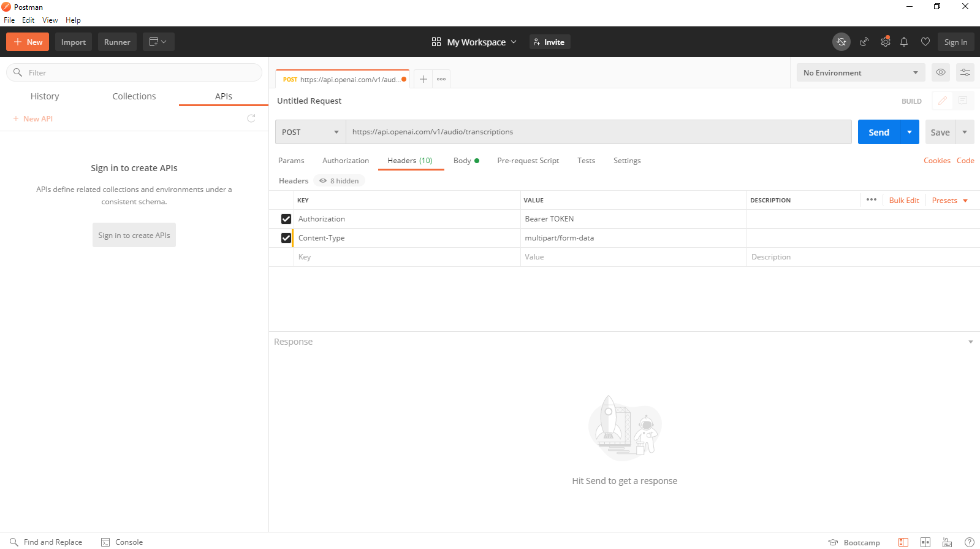The height and width of the screenshot is (549, 980).
Task: Open tab options three-dots menu
Action: click(441, 79)
